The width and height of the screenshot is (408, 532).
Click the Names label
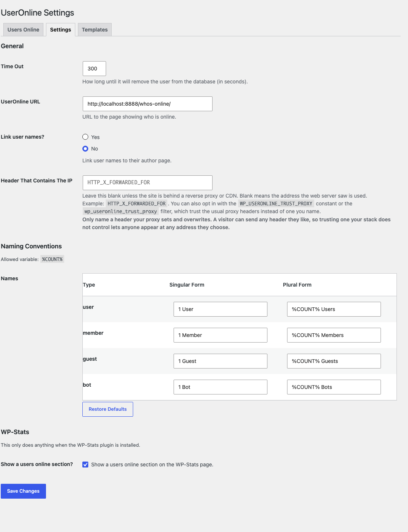[9, 278]
